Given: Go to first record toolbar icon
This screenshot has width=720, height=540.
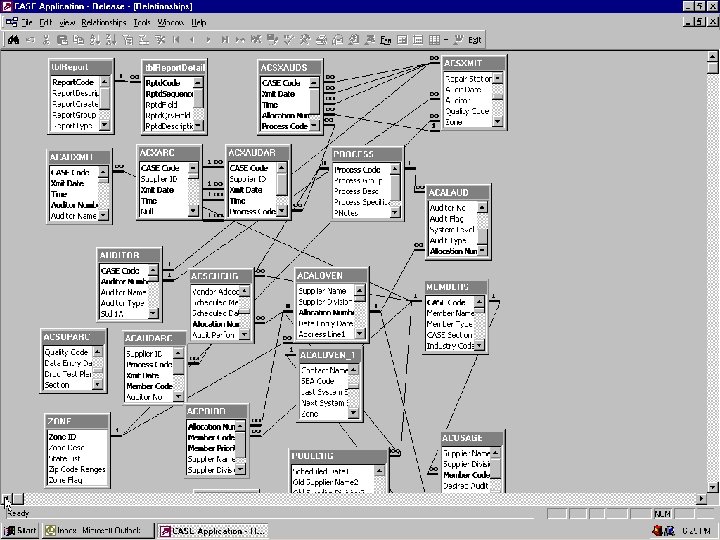Looking at the screenshot, I should pyautogui.click(x=176, y=40).
